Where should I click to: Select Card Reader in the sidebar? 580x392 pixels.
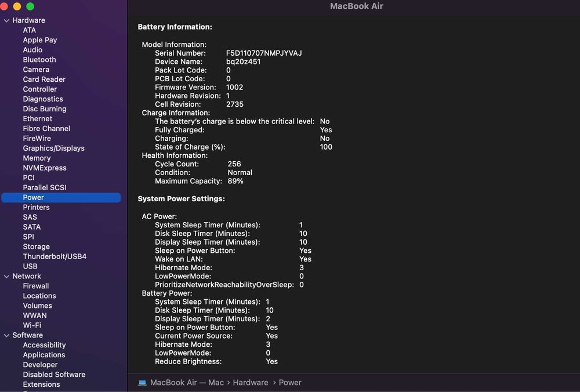(44, 79)
